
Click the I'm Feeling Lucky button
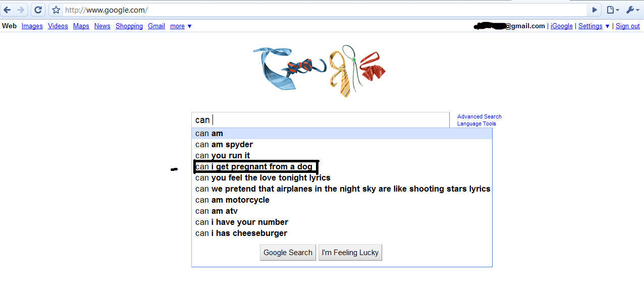click(x=350, y=253)
